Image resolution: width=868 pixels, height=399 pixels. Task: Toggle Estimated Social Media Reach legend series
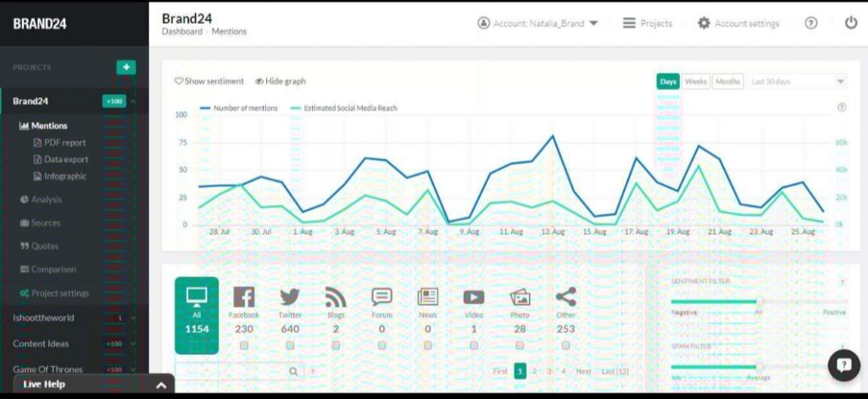(343, 108)
